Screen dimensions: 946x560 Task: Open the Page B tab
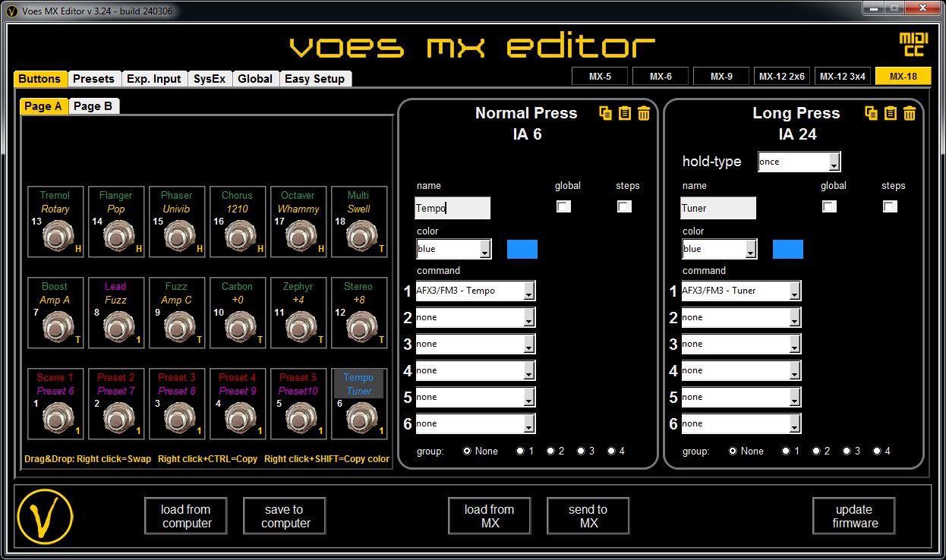coord(93,106)
